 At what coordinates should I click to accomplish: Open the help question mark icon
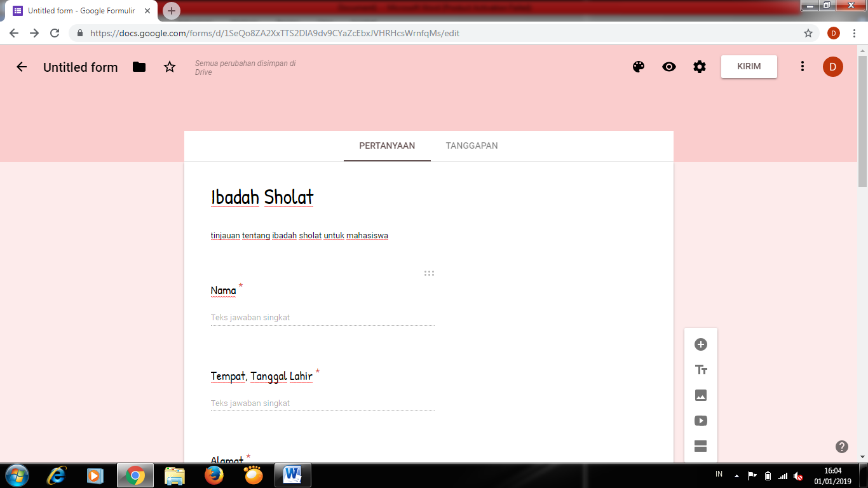pyautogui.click(x=842, y=447)
